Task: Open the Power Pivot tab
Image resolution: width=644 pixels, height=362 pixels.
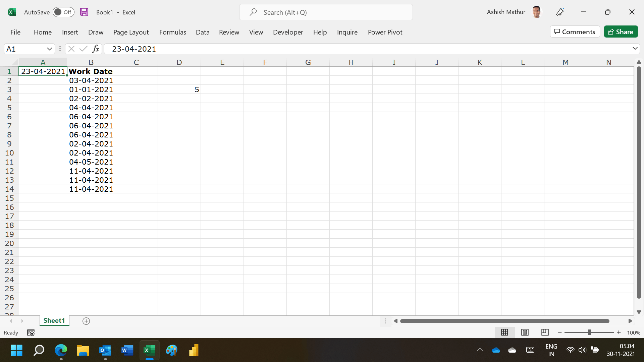Action: 385,32
